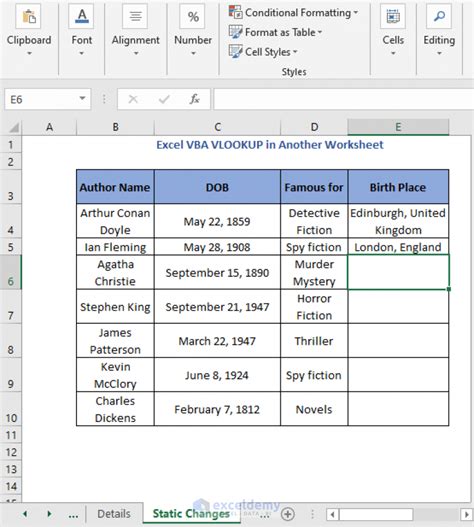Expand the Cells dropdown arrow
474x527 pixels.
pyautogui.click(x=393, y=53)
